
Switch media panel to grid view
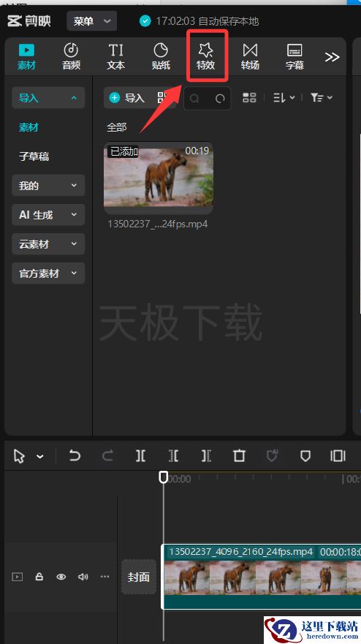pyautogui.click(x=249, y=97)
